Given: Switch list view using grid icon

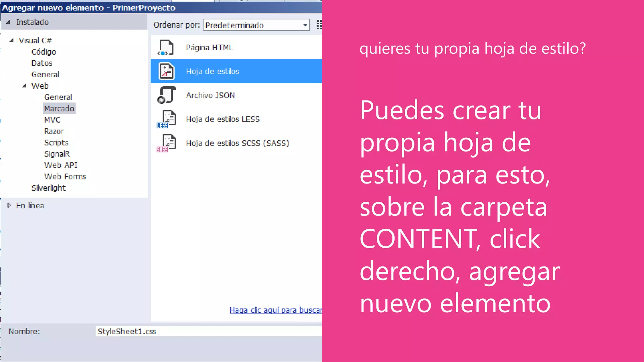Looking at the screenshot, I should (x=319, y=25).
